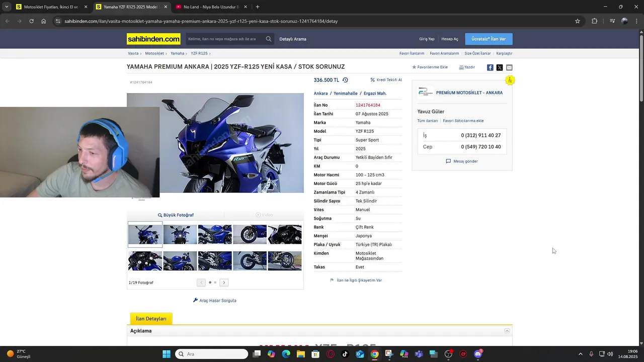Open YZF R125 breadcrumb
Screen dimensions: 644x362
[199, 53]
